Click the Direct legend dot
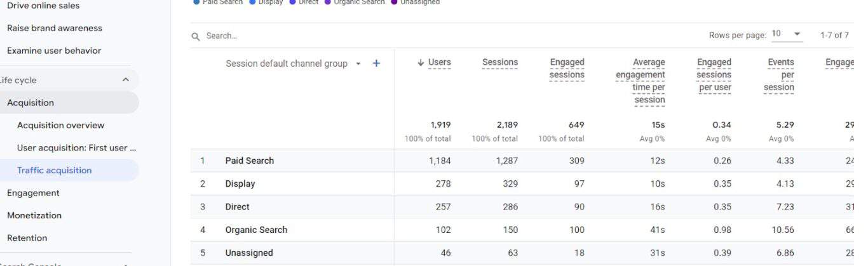This screenshot has height=266, width=868. click(292, 2)
